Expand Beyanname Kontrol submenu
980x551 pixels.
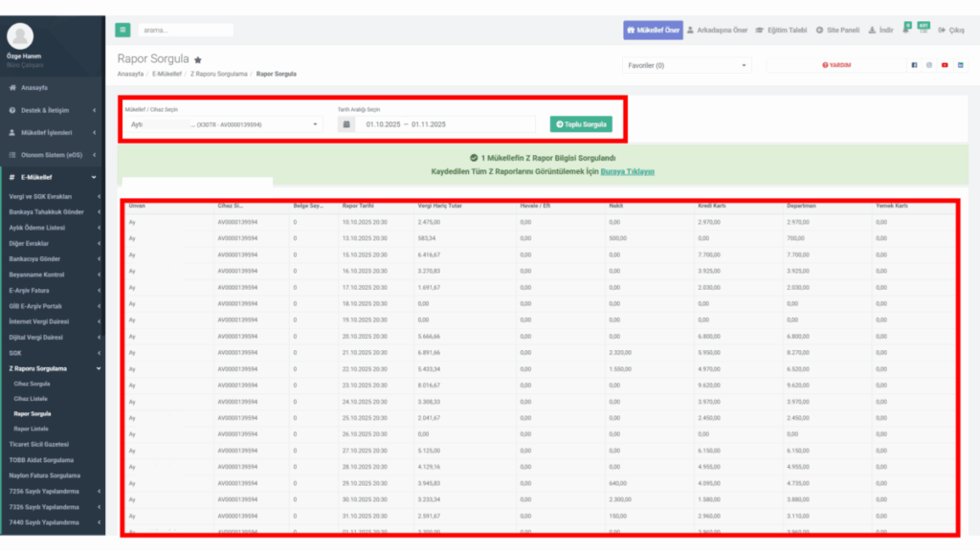point(53,275)
